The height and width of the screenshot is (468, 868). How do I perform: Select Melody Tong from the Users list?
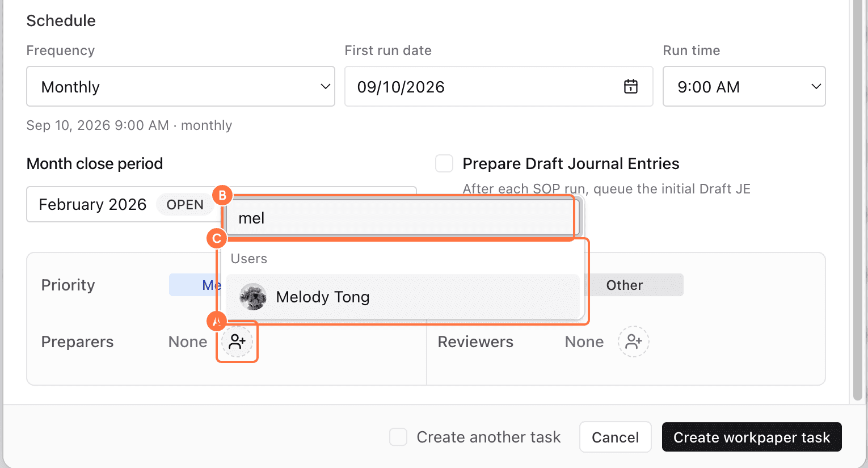pyautogui.click(x=403, y=297)
